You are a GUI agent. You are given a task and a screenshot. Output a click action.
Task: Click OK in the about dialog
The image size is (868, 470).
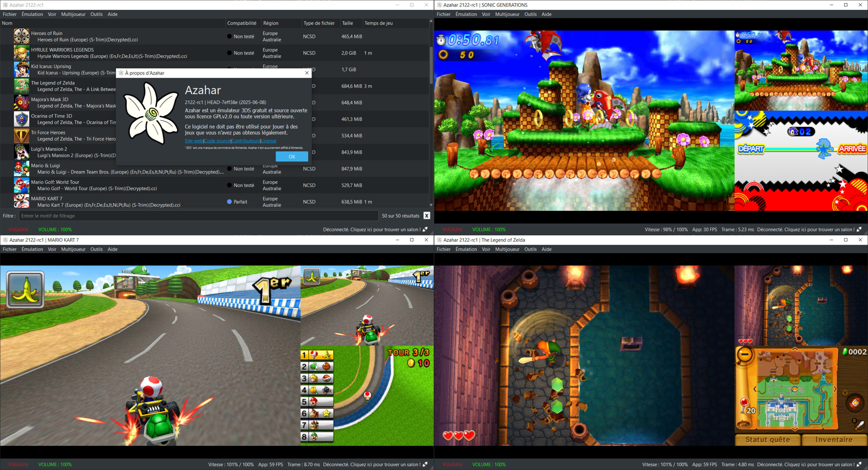click(292, 156)
